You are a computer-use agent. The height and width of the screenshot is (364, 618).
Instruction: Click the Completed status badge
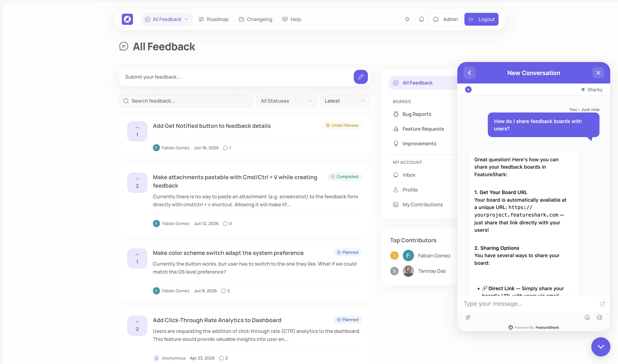pos(345,176)
